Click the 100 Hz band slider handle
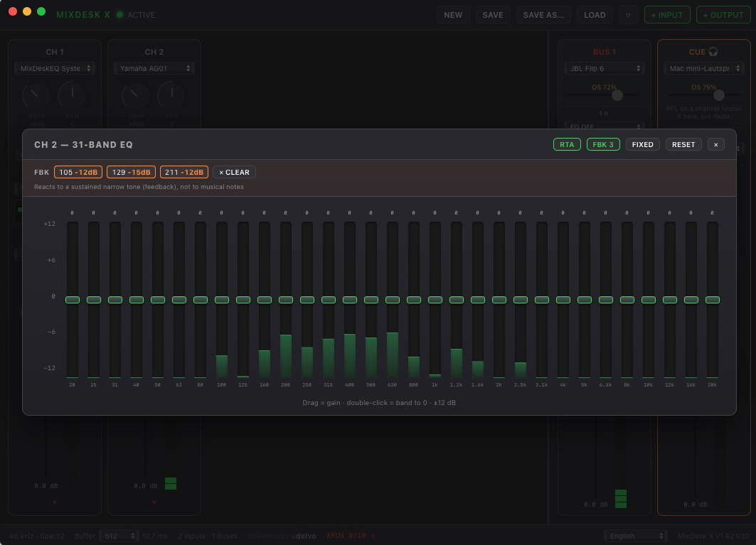The image size is (756, 545). [x=222, y=300]
